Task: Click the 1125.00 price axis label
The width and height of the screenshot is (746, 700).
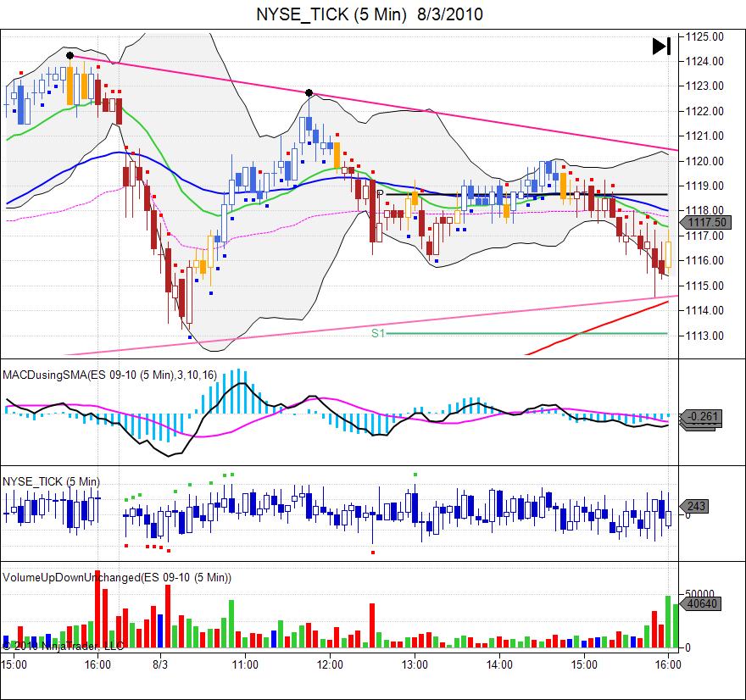Action: tap(704, 36)
